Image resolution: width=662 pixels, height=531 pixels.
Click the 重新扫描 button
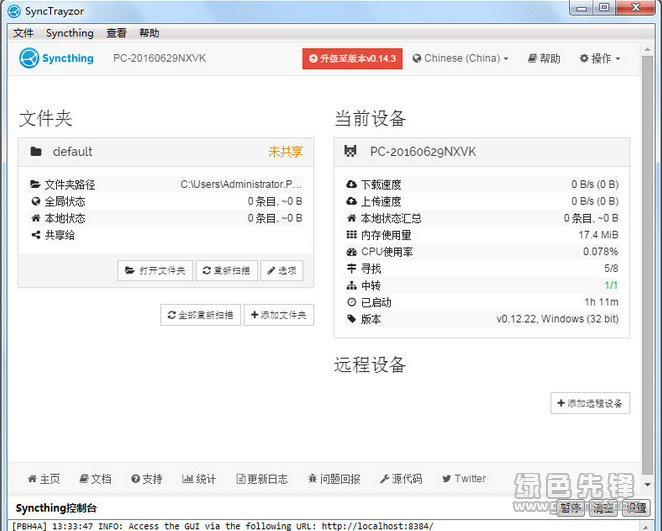(227, 271)
